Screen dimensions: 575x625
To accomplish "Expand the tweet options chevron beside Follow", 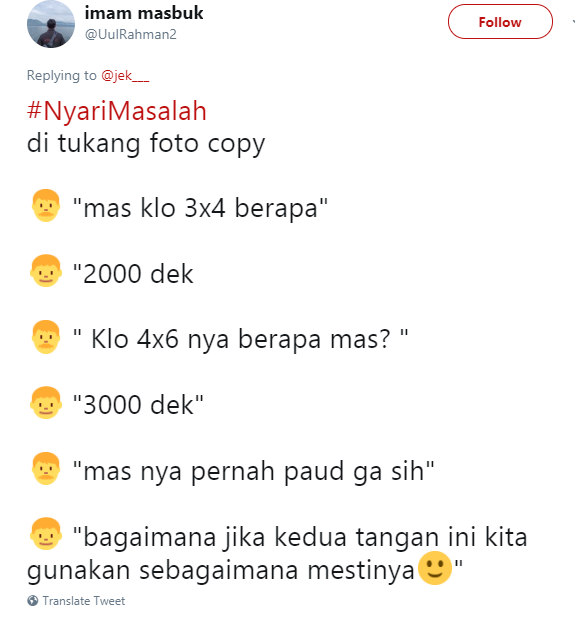I will [573, 22].
